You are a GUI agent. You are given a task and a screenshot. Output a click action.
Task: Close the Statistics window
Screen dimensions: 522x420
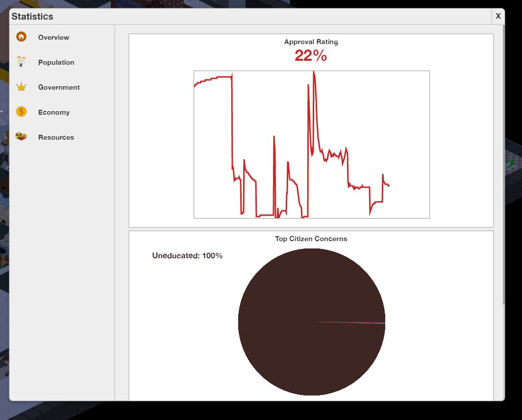point(498,16)
